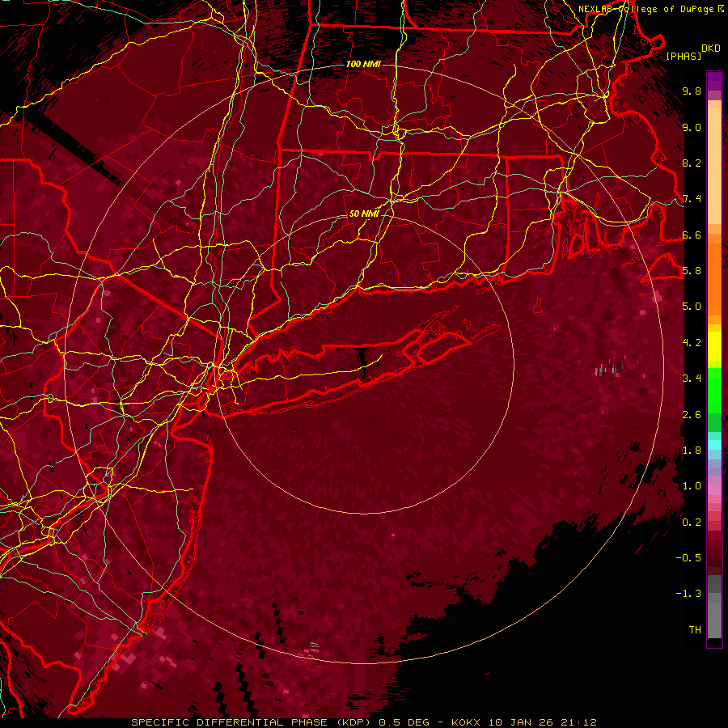Viewport: 728px width, 728px height.
Task: Click the "50 NMI" range ring label
Action: (x=364, y=214)
